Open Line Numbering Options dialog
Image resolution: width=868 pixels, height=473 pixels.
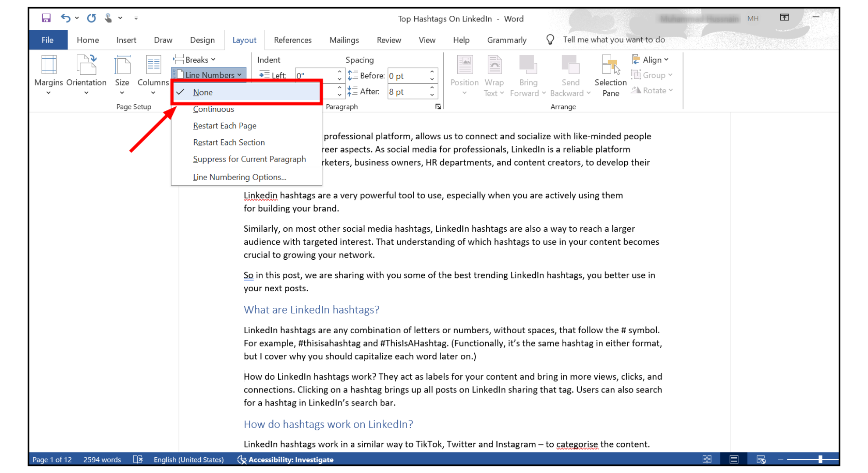[x=239, y=177]
